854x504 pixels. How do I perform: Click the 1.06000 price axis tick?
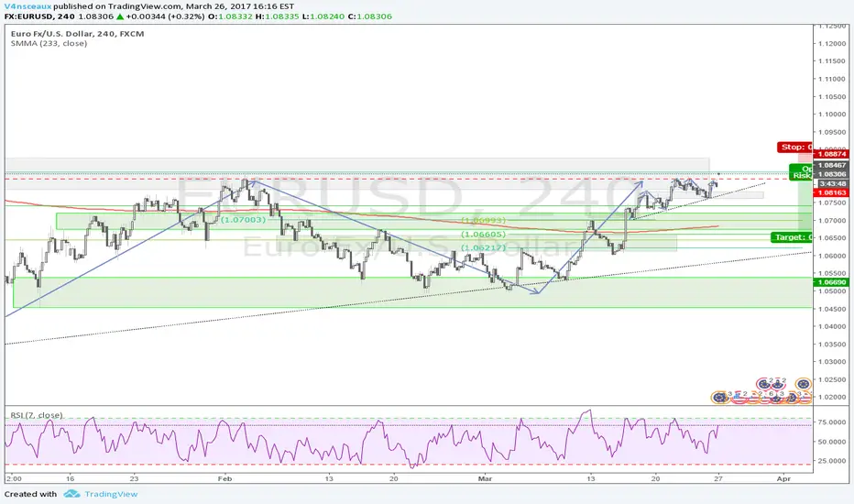pyautogui.click(x=832, y=256)
